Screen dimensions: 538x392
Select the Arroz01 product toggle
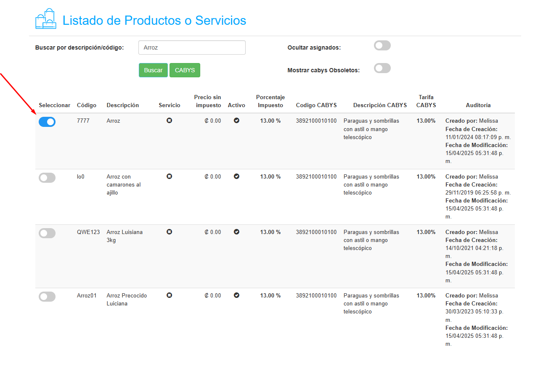pyautogui.click(x=47, y=297)
